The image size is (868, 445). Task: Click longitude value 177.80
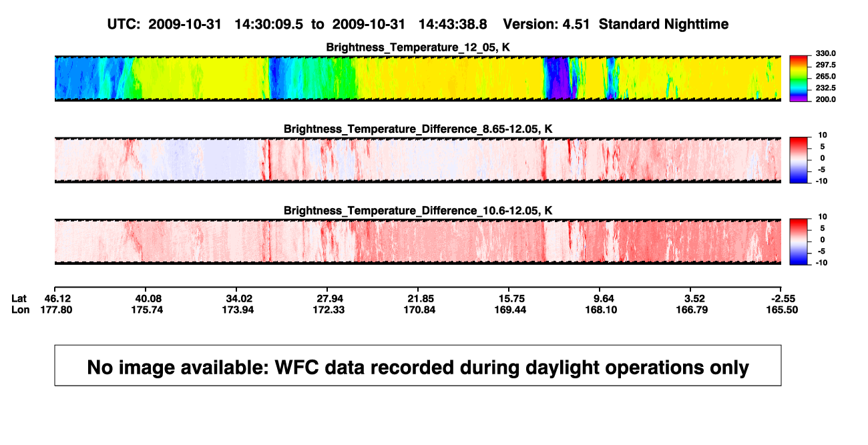(x=58, y=310)
